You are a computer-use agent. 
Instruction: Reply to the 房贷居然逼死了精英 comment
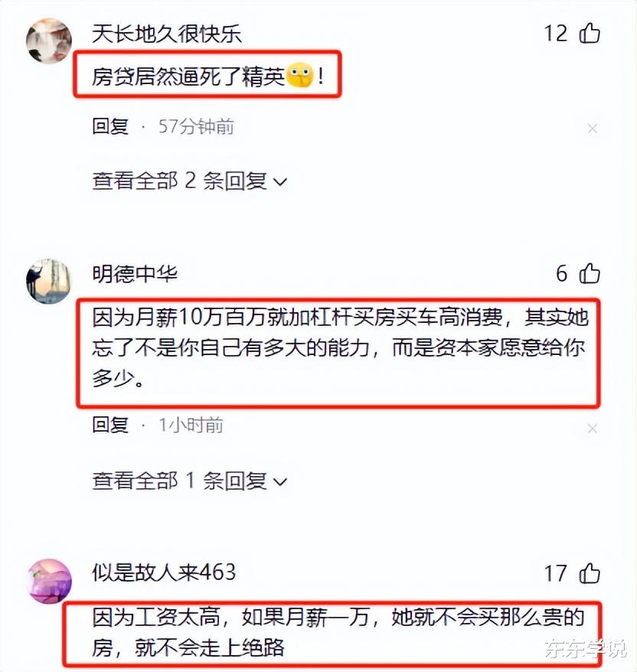110,126
